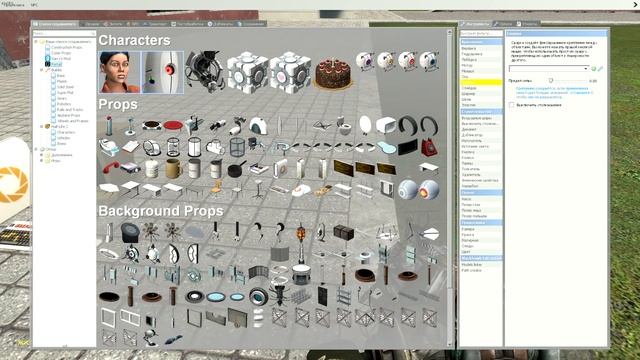
Task: Switch to the Транспорт tab
Action: point(155,24)
